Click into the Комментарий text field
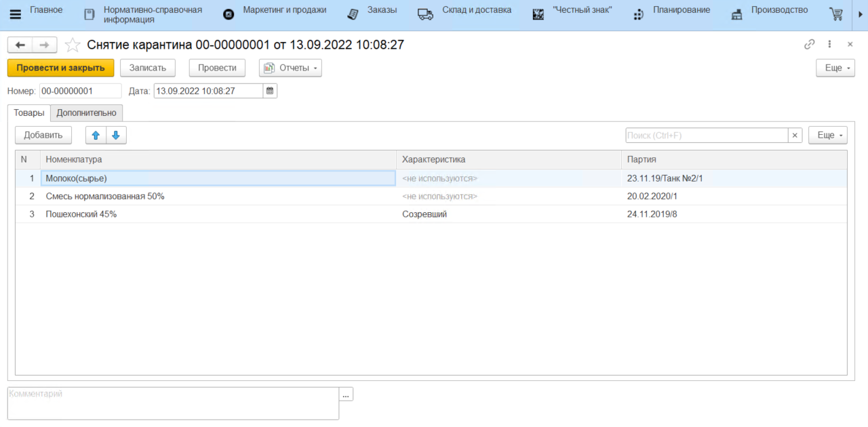868x427 pixels. 172,403
